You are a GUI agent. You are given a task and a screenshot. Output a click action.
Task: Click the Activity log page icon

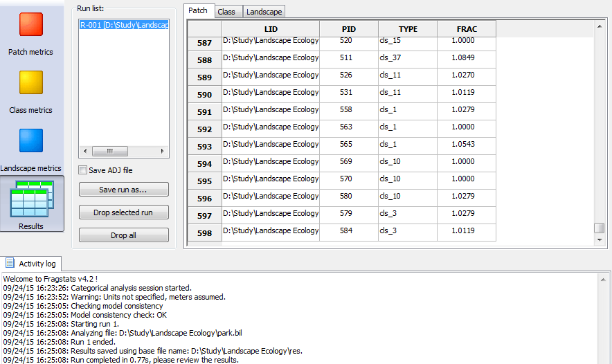[x=10, y=263]
